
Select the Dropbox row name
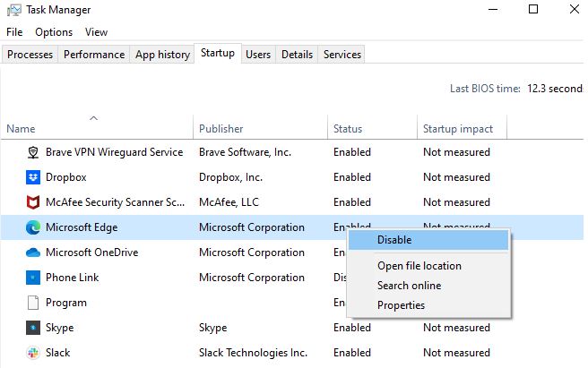pyautogui.click(x=66, y=177)
